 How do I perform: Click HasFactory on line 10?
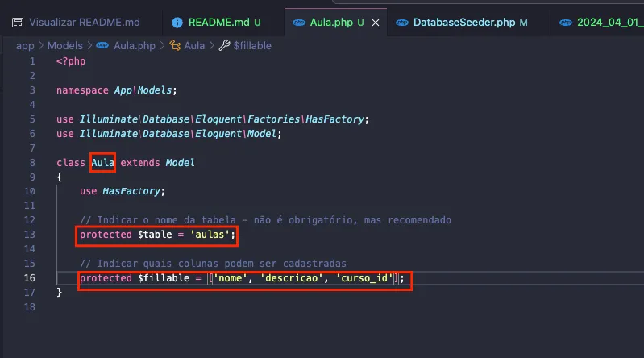131,191
